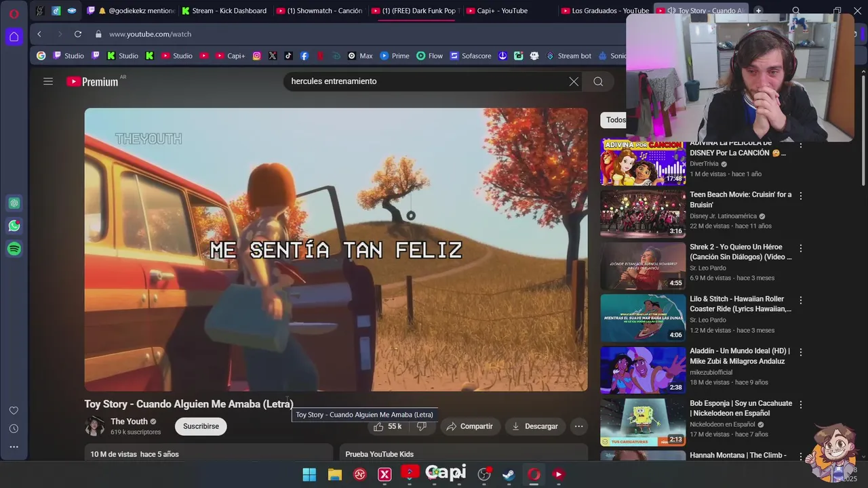
Task: Open Hannah Montana The Climb video title
Action: [738, 455]
